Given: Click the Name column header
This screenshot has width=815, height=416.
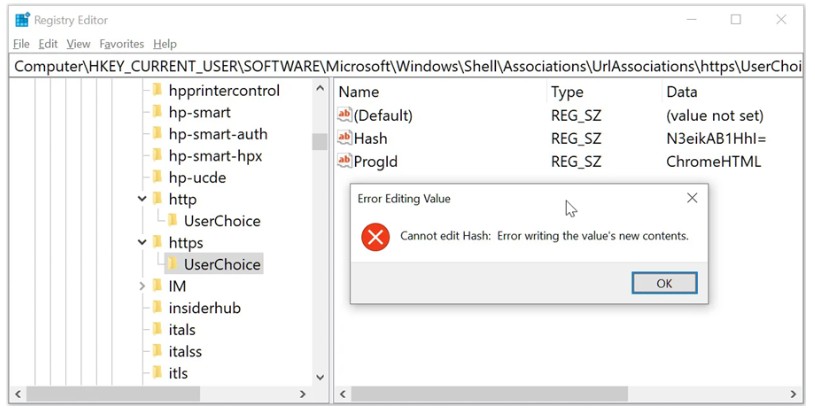Looking at the screenshot, I should tap(359, 92).
